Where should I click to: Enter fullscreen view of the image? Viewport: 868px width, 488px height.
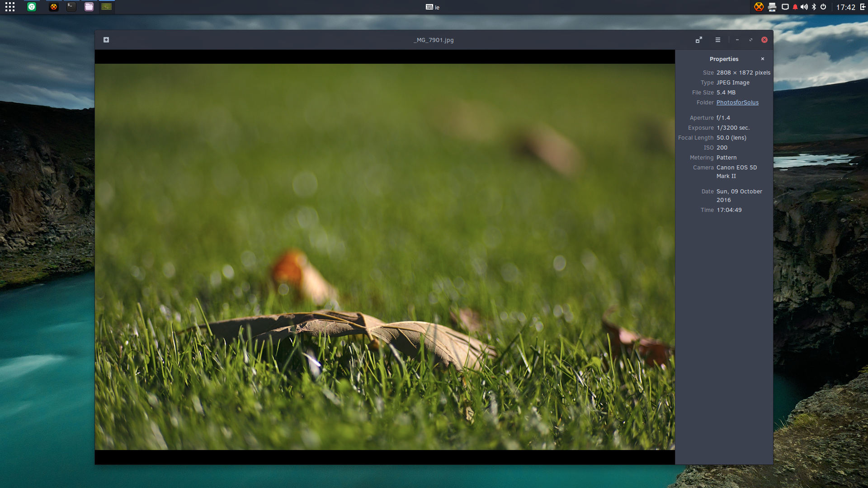pyautogui.click(x=699, y=40)
